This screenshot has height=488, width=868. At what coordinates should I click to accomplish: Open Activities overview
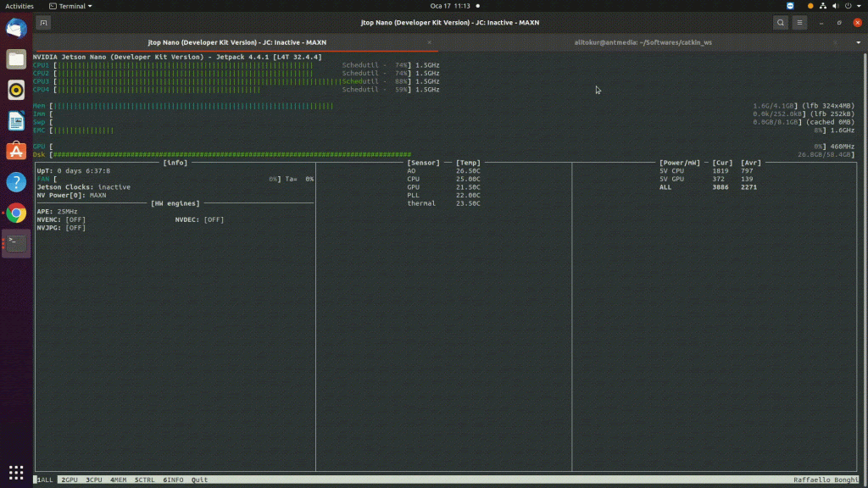[19, 6]
